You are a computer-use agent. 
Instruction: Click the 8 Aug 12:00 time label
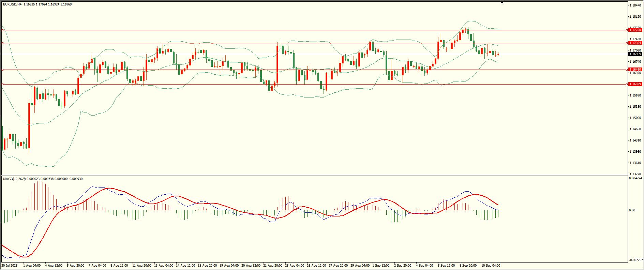[119, 266]
